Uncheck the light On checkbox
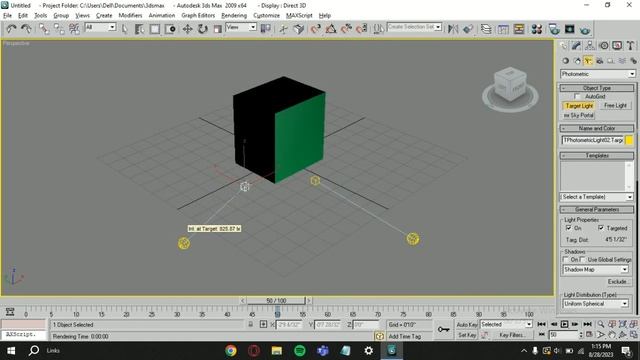 coord(569,228)
